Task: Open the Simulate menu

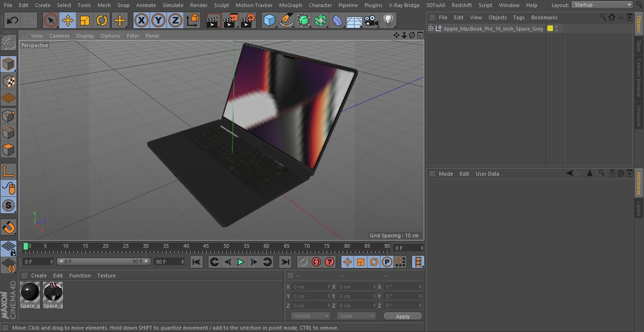Action: (x=173, y=5)
